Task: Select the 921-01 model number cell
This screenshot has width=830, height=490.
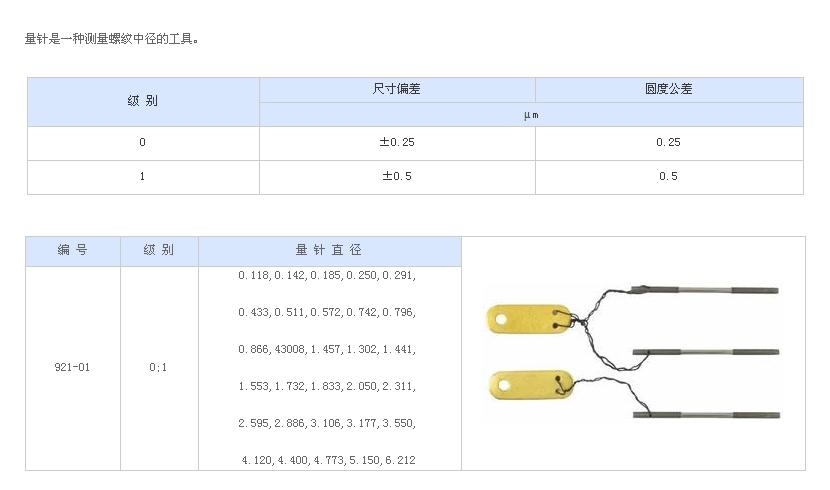Action: pos(73,368)
